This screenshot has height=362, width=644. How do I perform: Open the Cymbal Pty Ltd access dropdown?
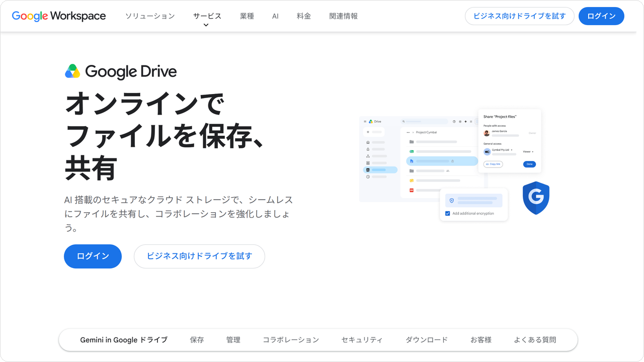[x=502, y=150]
